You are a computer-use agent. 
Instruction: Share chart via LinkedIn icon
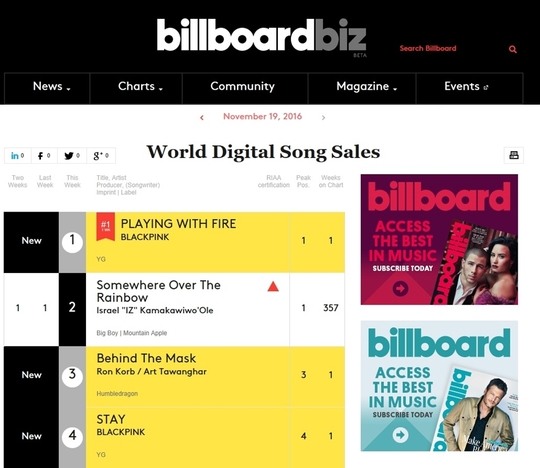[18, 156]
